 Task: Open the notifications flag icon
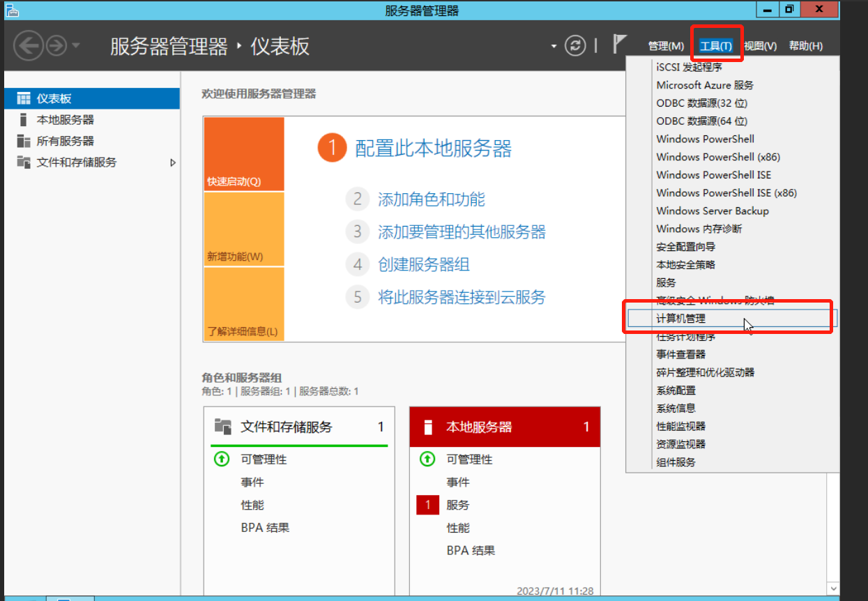click(x=619, y=45)
